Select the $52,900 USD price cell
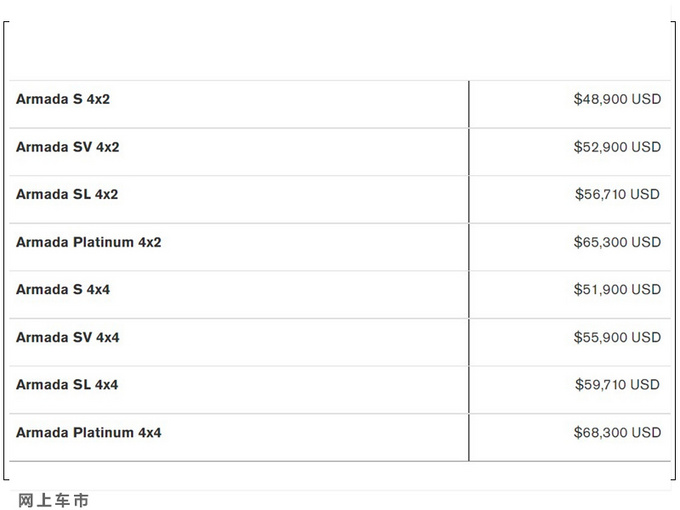 [617, 147]
